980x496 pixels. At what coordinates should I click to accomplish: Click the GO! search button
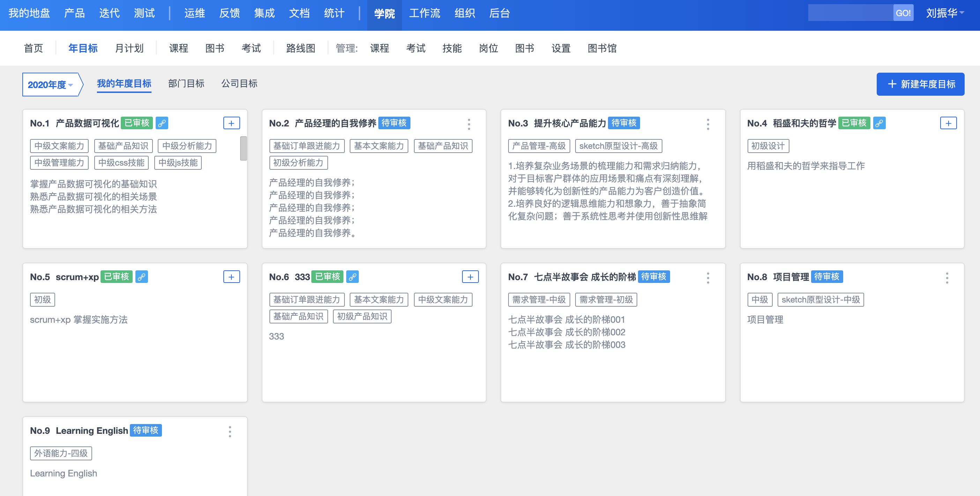pyautogui.click(x=903, y=13)
